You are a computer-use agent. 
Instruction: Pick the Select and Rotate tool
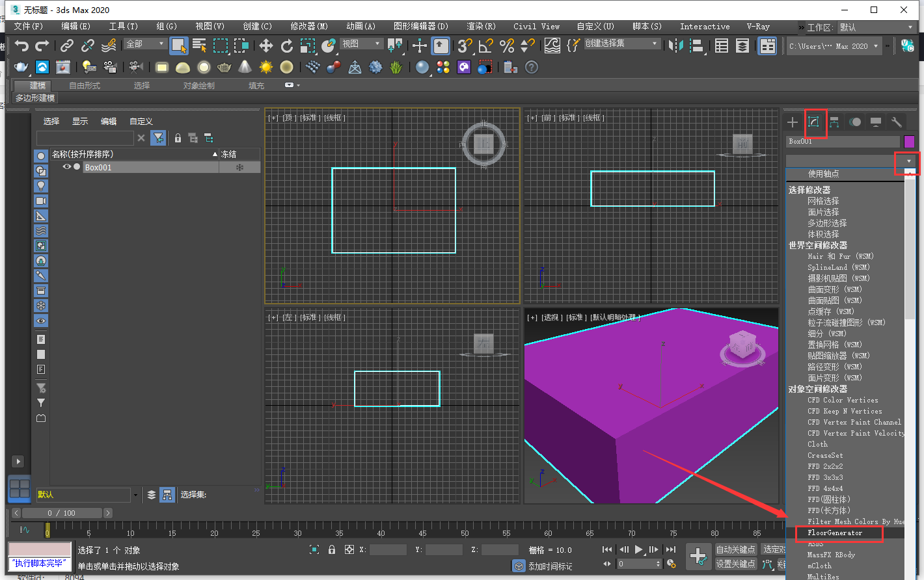(287, 46)
